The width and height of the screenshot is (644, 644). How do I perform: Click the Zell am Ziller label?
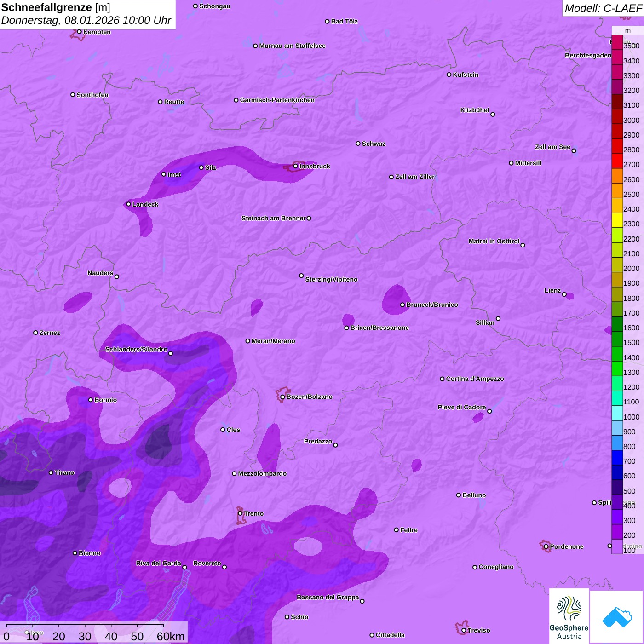[415, 177]
